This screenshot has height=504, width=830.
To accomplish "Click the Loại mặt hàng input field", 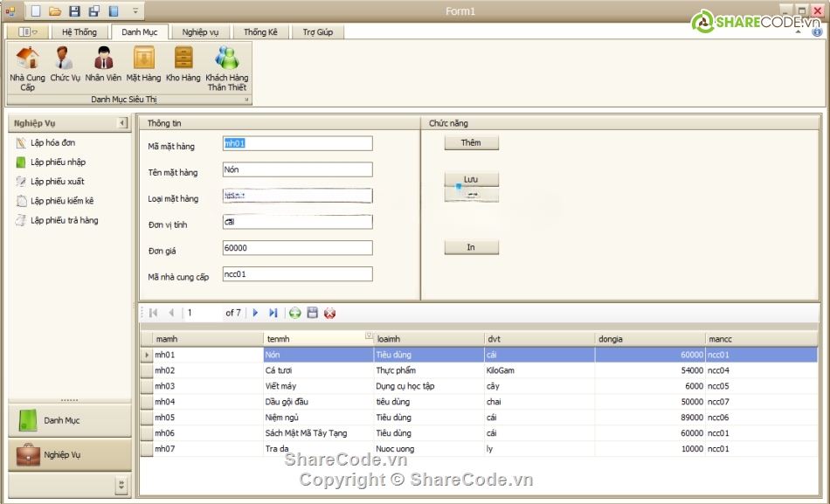I will click(297, 196).
